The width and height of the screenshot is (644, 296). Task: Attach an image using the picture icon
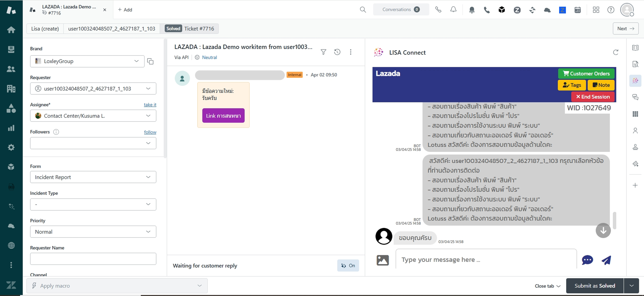(x=383, y=260)
